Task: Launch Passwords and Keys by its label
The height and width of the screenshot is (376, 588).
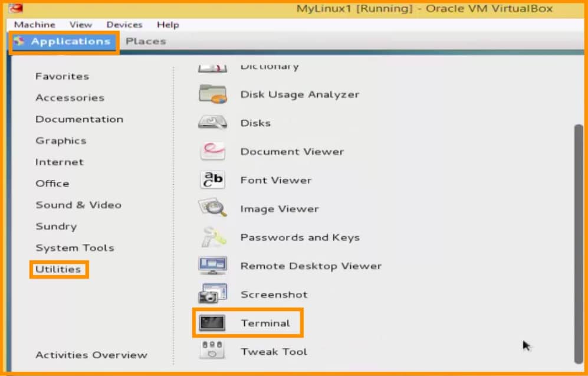Action: [x=300, y=237]
